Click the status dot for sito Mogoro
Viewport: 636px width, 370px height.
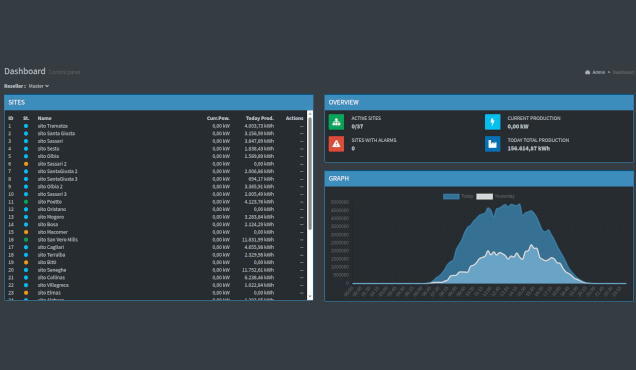(26, 217)
